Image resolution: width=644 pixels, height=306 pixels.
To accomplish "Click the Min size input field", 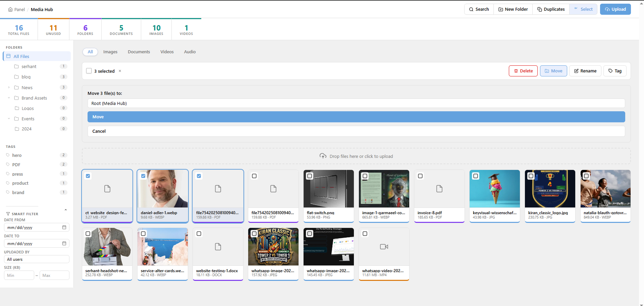I will point(19,276).
